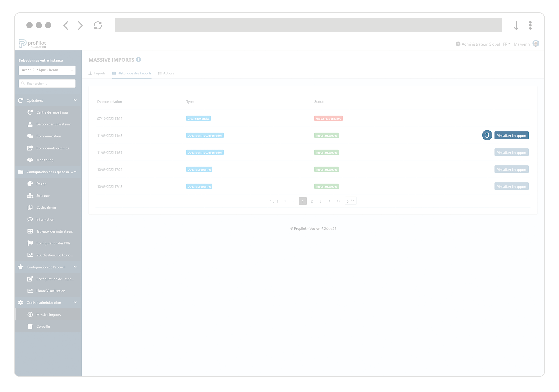Click the Design palette icon

pyautogui.click(x=30, y=184)
